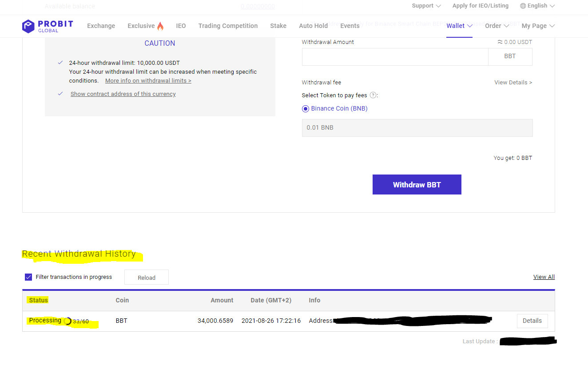Screen dimensions: 588x381
Task: Expand the Support dropdown
Action: click(x=426, y=6)
